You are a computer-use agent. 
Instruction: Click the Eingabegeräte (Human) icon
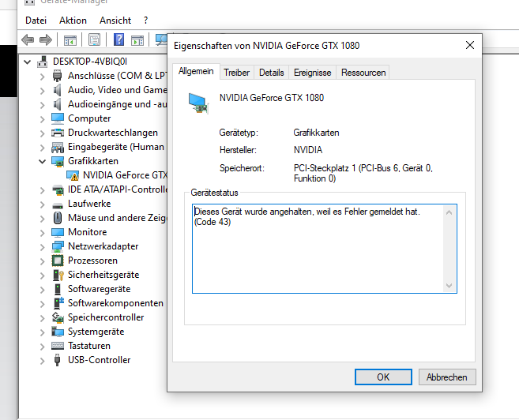[x=58, y=147]
